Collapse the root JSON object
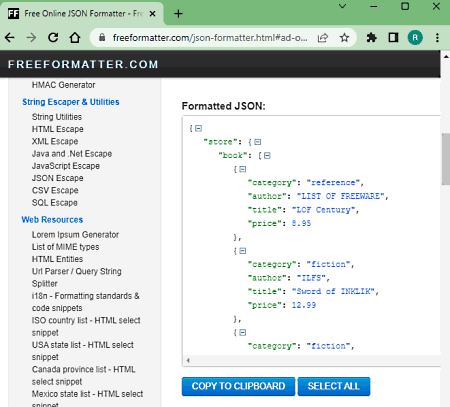Screen dimensions: 450x407 coord(199,128)
